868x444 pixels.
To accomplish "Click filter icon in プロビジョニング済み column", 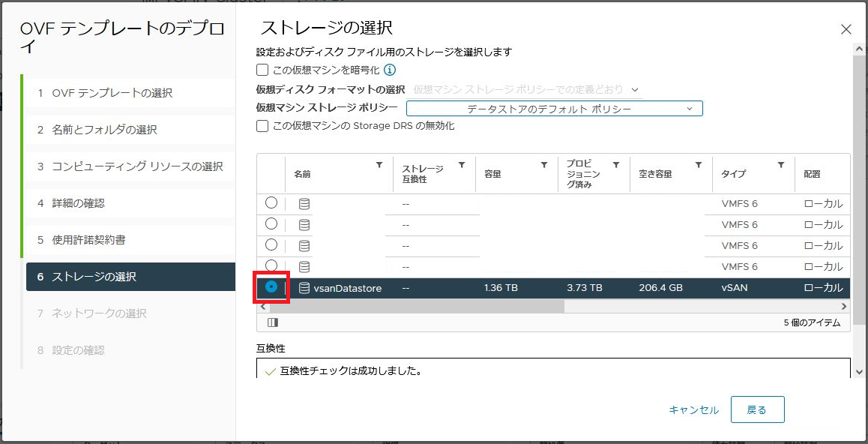I will click(616, 165).
